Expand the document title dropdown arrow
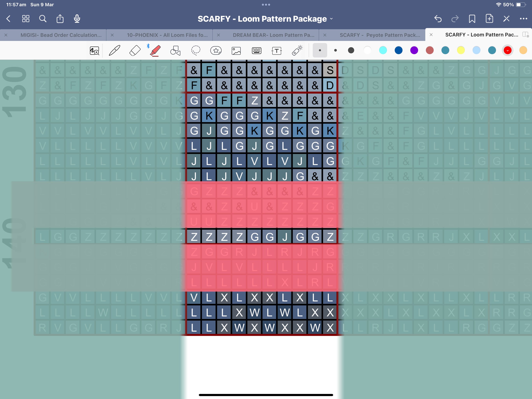 tap(331, 19)
